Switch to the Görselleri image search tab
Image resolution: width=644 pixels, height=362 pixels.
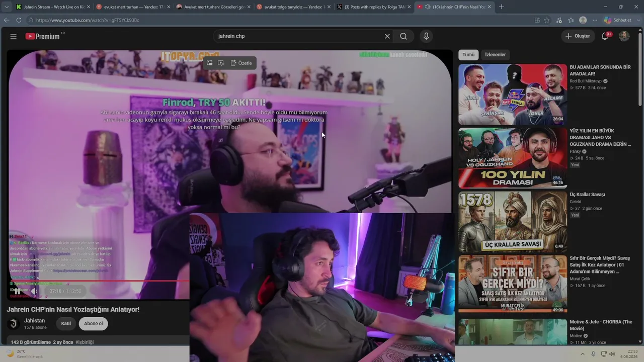click(x=213, y=7)
